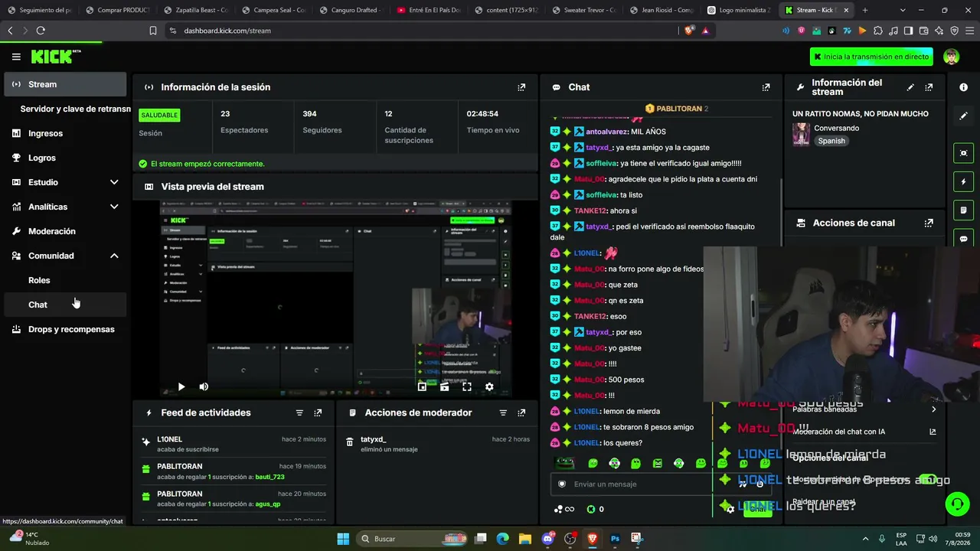This screenshot has width=980, height=551.
Task: Edit stream info with pencil icon in panel header
Action: coord(910,87)
